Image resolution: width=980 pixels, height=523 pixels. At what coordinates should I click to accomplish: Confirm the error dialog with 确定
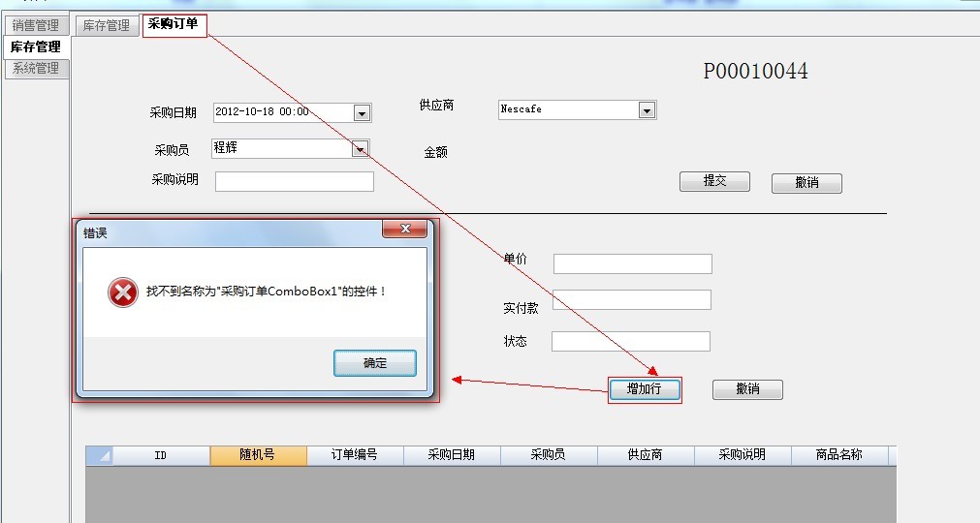[x=375, y=363]
